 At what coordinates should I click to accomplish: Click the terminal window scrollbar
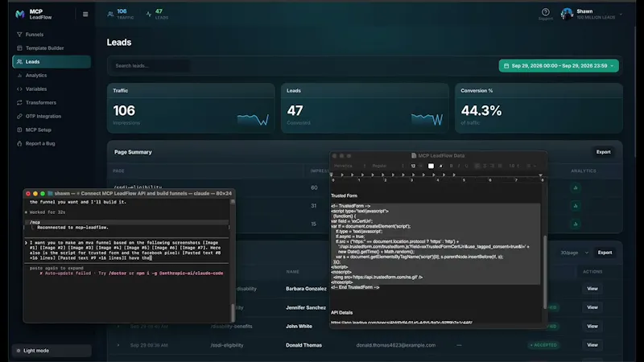[233, 313]
